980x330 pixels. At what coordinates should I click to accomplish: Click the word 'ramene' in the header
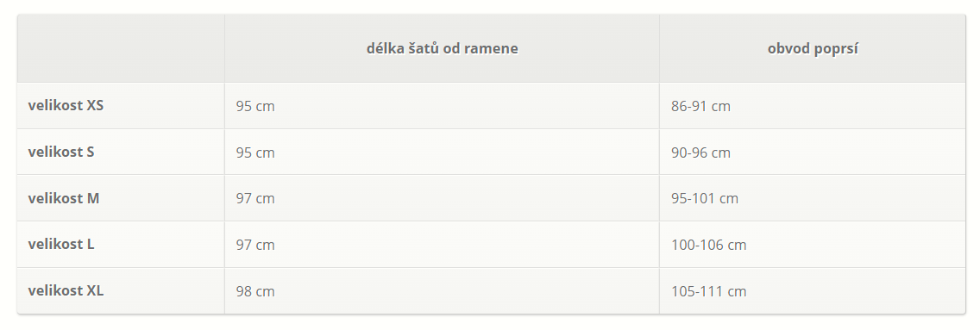click(x=494, y=48)
